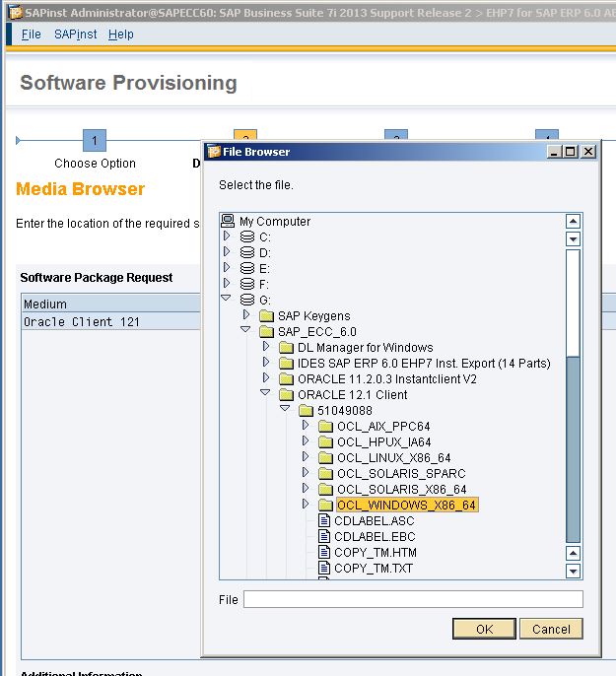Expand the E: drive node
Image resolution: width=616 pixels, height=676 pixels.
point(227,267)
